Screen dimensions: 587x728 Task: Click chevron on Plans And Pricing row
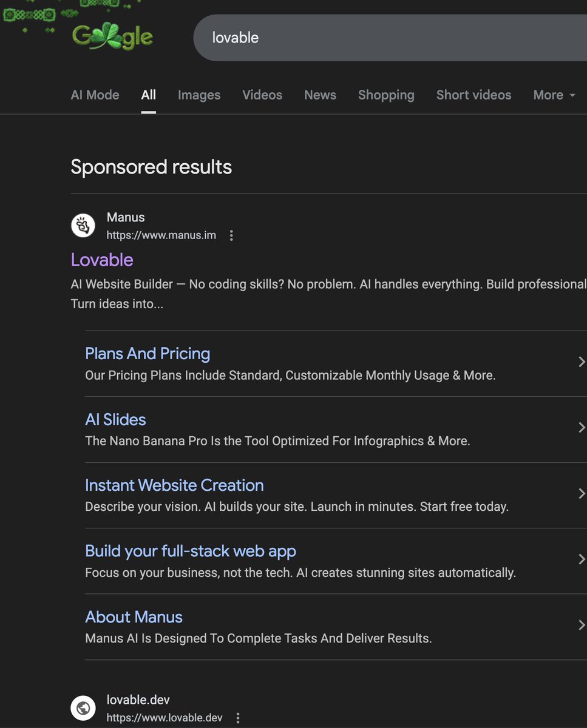581,362
